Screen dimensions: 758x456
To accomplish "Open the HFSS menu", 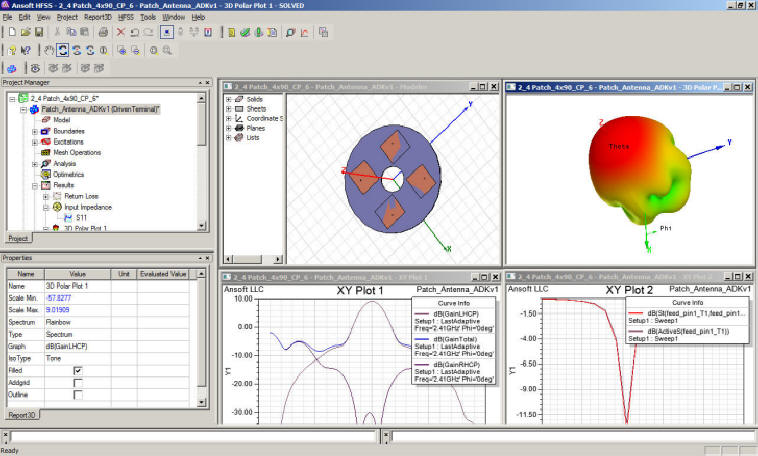I will tap(126, 17).
